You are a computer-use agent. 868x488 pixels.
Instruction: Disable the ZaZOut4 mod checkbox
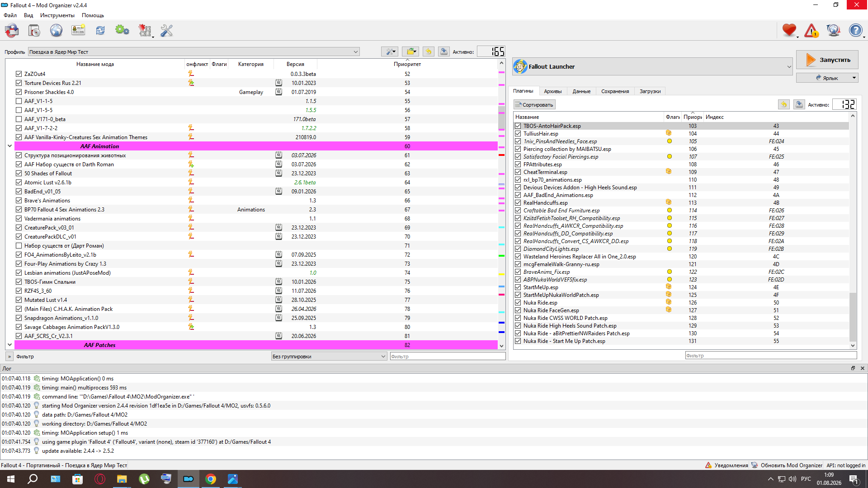(19, 74)
